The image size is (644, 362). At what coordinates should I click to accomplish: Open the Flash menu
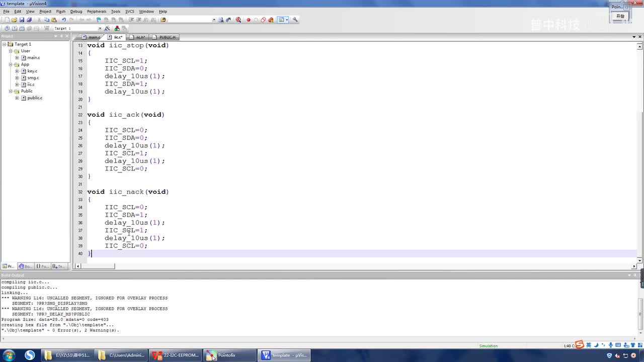click(61, 11)
